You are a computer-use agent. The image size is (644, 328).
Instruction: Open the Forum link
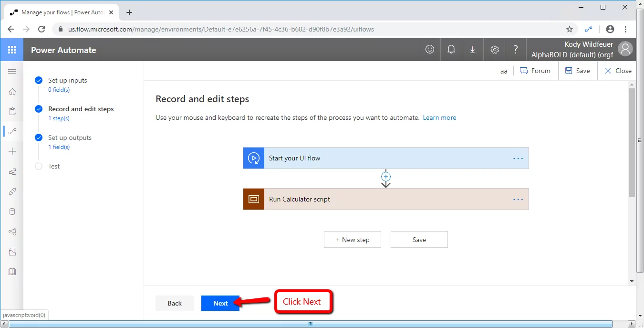pos(535,71)
